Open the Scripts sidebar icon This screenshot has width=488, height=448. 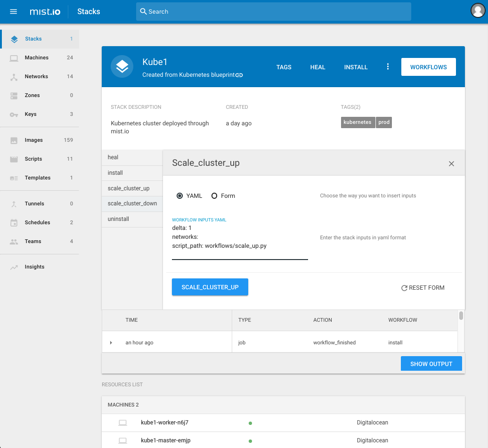pyautogui.click(x=14, y=159)
